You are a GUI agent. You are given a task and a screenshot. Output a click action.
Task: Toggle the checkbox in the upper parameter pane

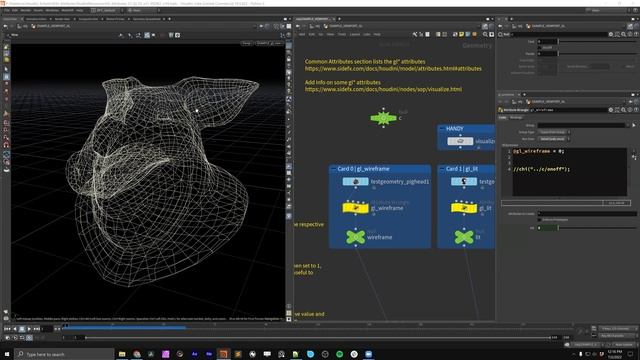[x=540, y=47]
